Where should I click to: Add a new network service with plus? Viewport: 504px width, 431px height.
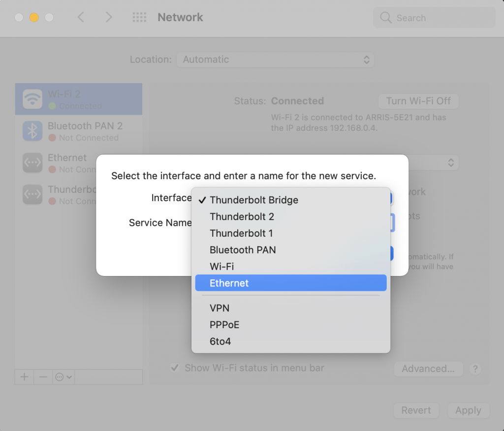pos(25,377)
